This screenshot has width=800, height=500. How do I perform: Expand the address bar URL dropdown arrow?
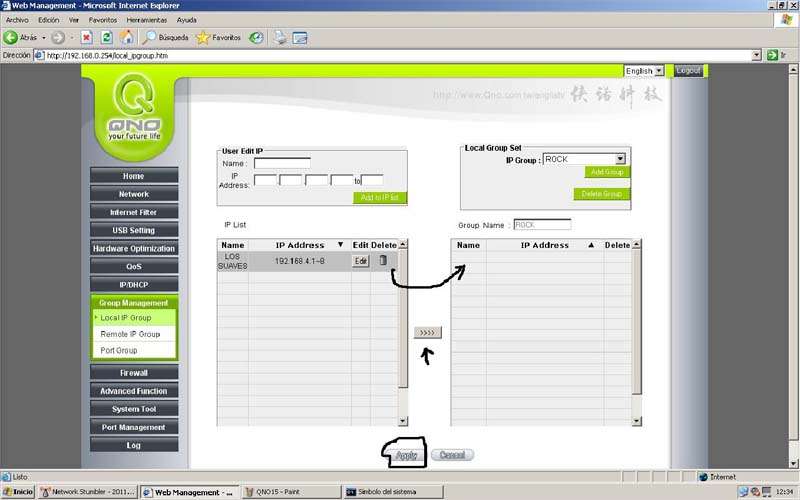coord(757,55)
